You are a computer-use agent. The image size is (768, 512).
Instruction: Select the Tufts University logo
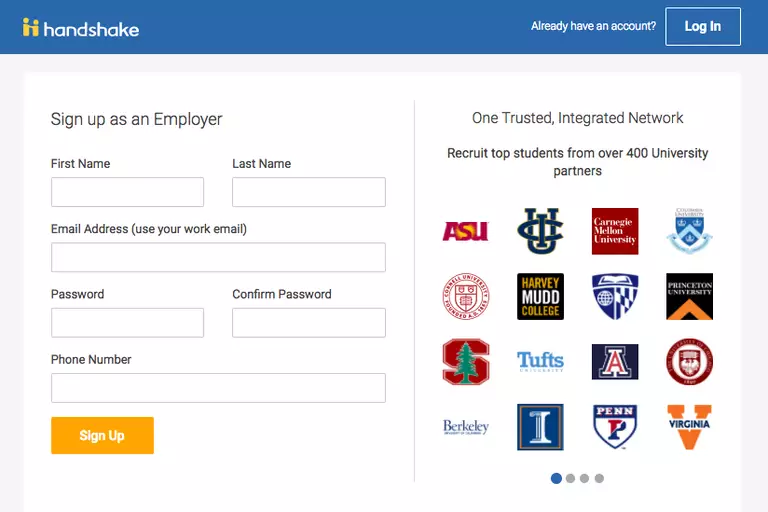540,361
